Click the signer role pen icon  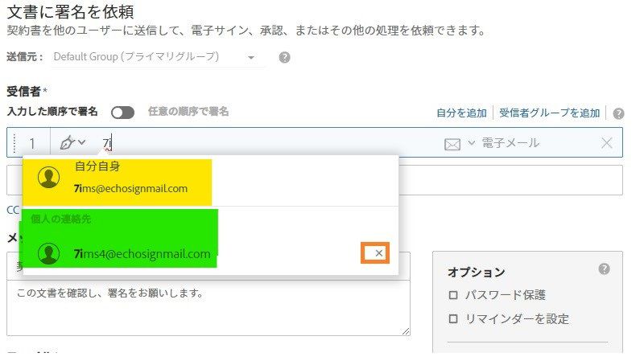pyautogui.click(x=68, y=143)
